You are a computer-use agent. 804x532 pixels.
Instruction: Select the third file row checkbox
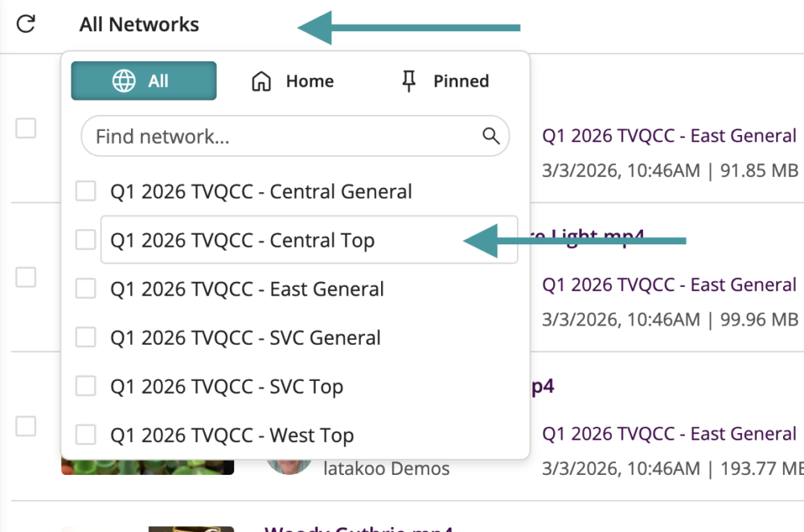tap(26, 426)
